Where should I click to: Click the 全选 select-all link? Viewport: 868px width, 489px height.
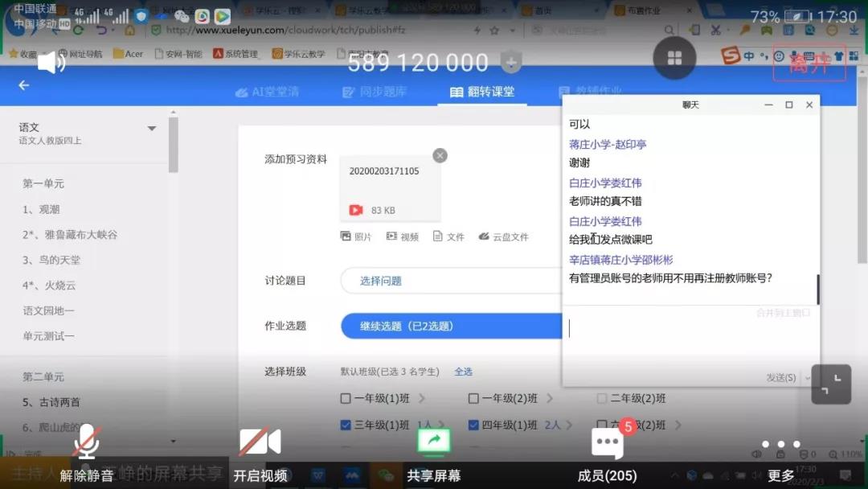[464, 372]
